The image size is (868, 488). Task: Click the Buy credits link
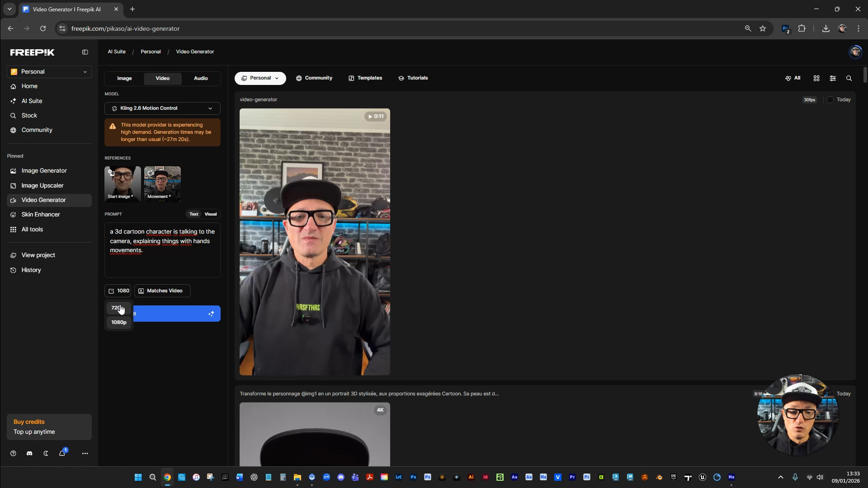click(29, 422)
